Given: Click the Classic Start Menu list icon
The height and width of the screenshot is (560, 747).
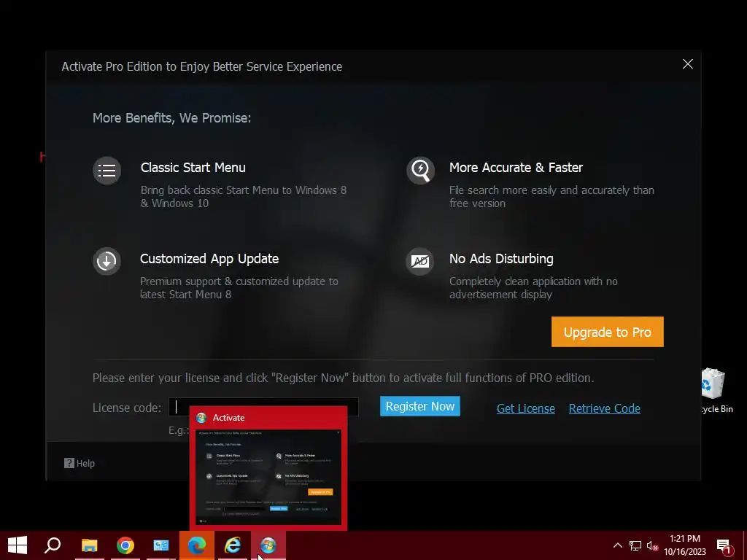Looking at the screenshot, I should pos(107,171).
